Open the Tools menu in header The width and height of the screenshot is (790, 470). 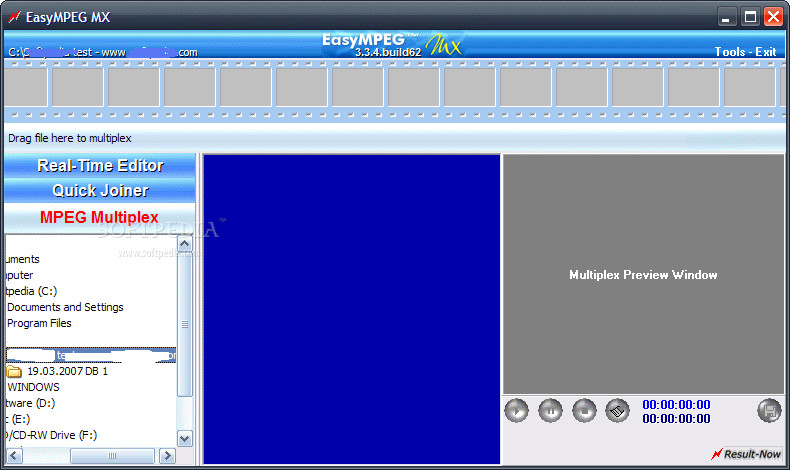click(730, 52)
